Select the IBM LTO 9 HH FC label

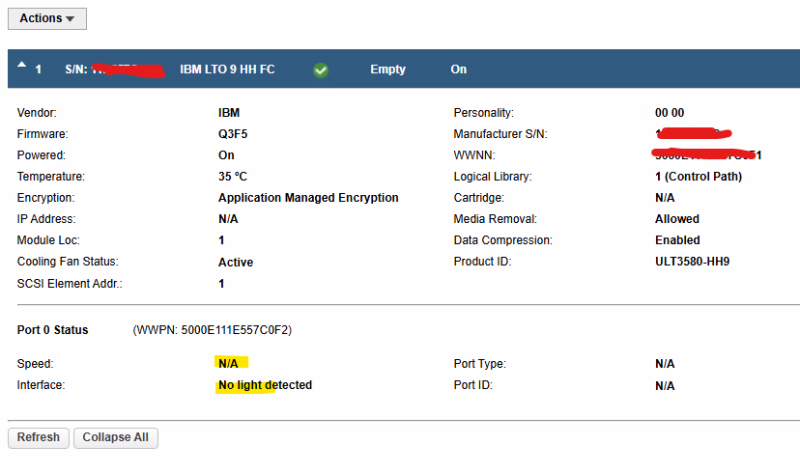pos(227,69)
